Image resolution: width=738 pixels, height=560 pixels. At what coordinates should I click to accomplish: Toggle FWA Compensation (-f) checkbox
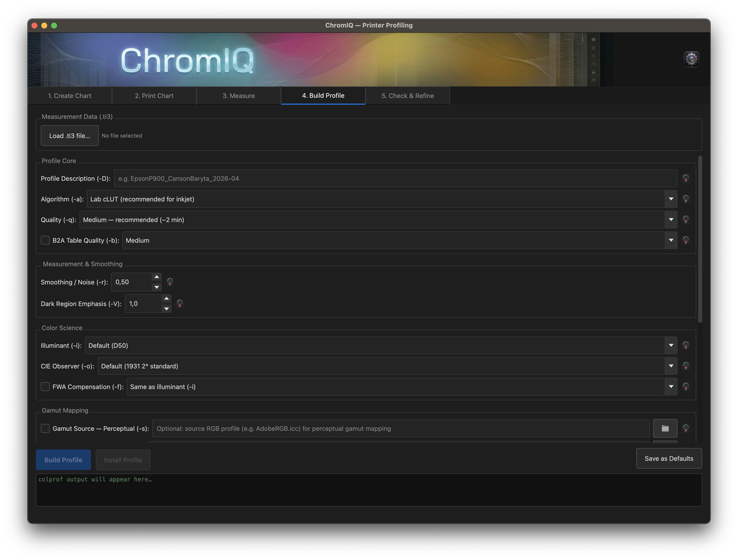click(46, 387)
